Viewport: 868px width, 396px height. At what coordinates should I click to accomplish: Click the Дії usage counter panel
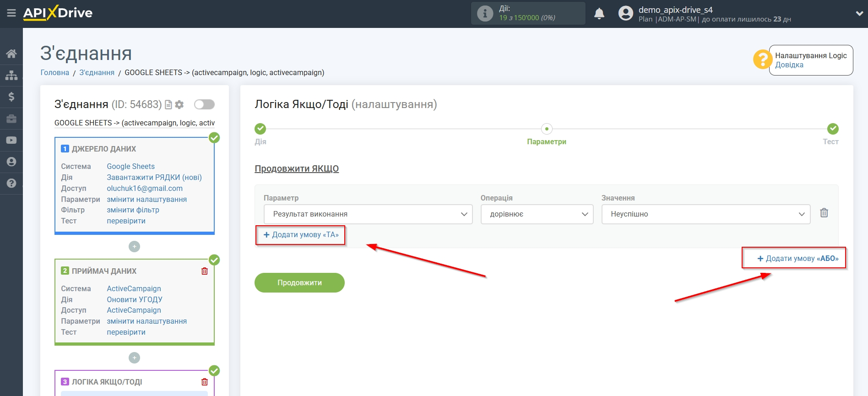click(528, 13)
